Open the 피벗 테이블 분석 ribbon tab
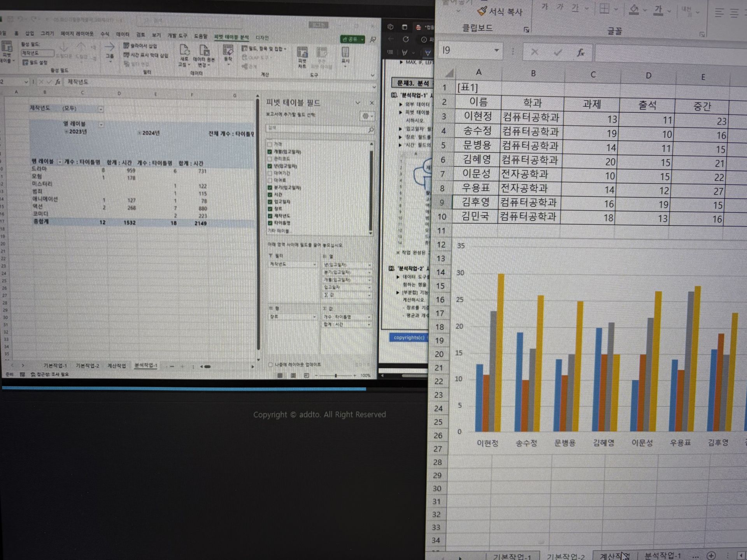 point(231,37)
